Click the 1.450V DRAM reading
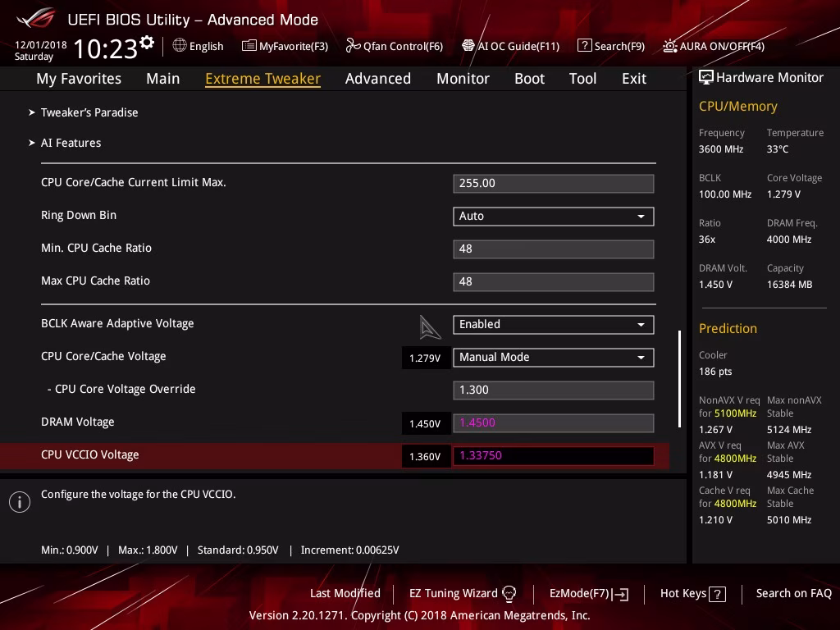Viewport: 840px width, 630px height. (x=426, y=424)
